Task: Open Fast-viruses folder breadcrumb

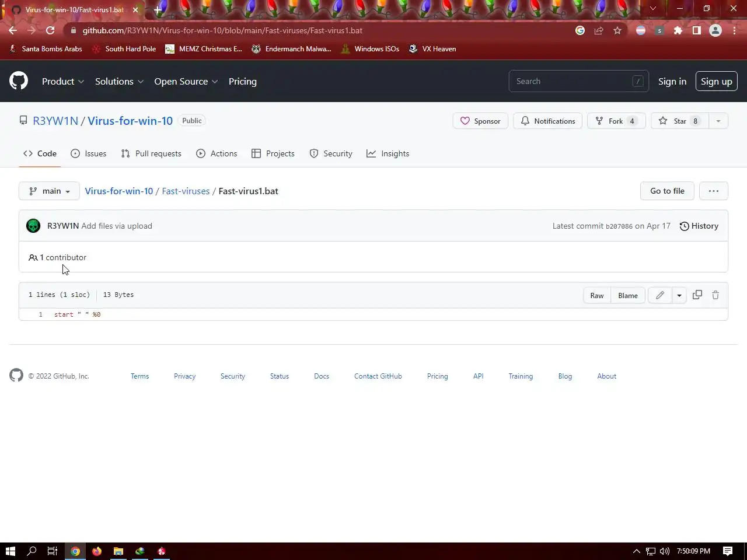Action: point(186,191)
